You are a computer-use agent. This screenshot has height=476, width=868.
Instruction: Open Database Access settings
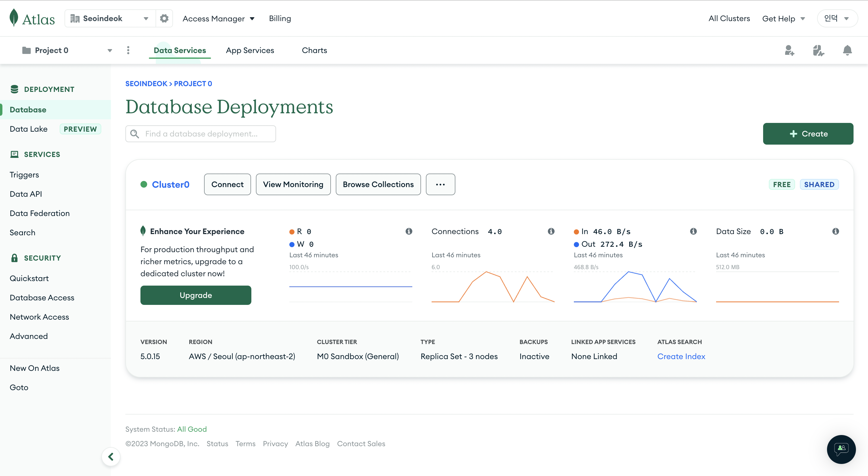point(42,297)
